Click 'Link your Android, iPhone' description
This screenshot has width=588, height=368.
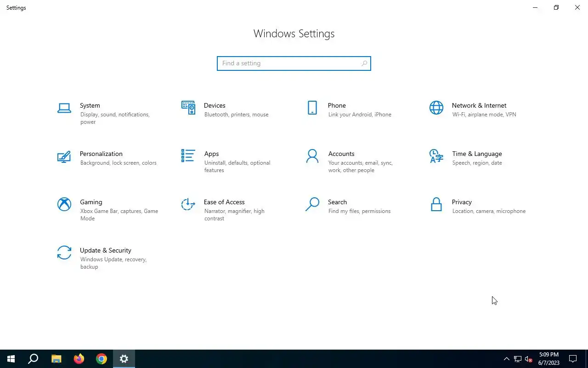tap(360, 115)
